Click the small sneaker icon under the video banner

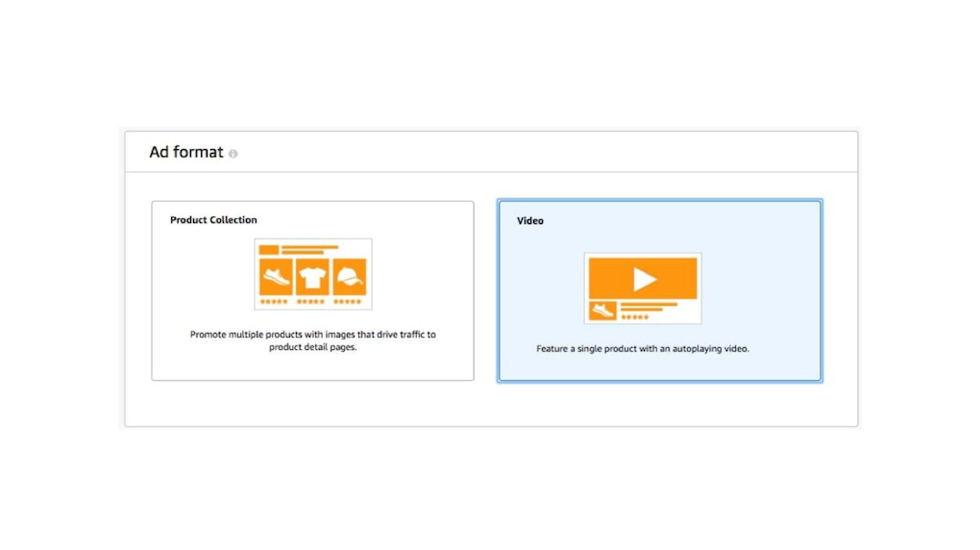[602, 312]
